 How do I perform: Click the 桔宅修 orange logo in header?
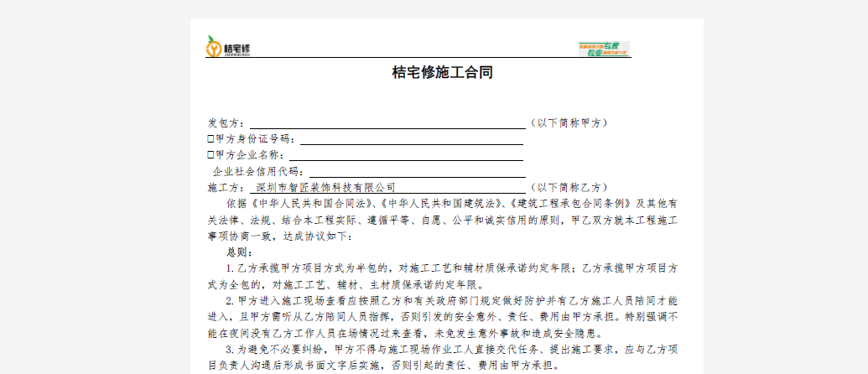pos(228,47)
